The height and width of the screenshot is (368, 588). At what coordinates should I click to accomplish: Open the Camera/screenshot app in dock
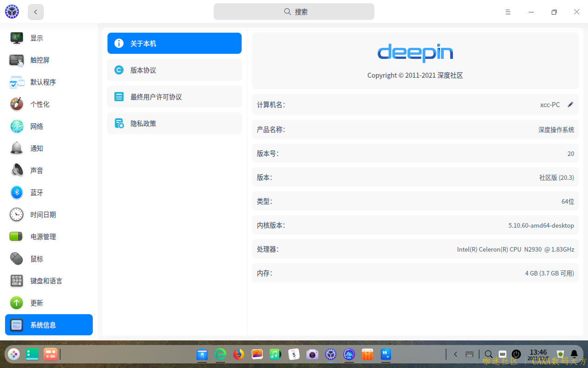point(312,354)
